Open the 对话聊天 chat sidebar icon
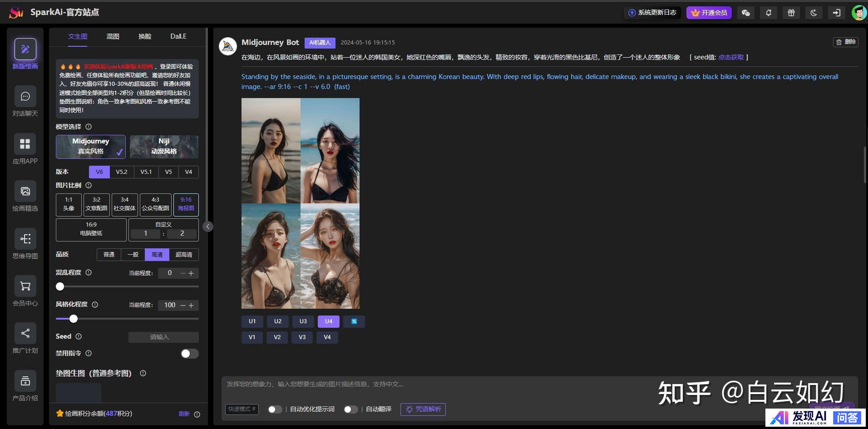The height and width of the screenshot is (429, 868). [x=25, y=97]
